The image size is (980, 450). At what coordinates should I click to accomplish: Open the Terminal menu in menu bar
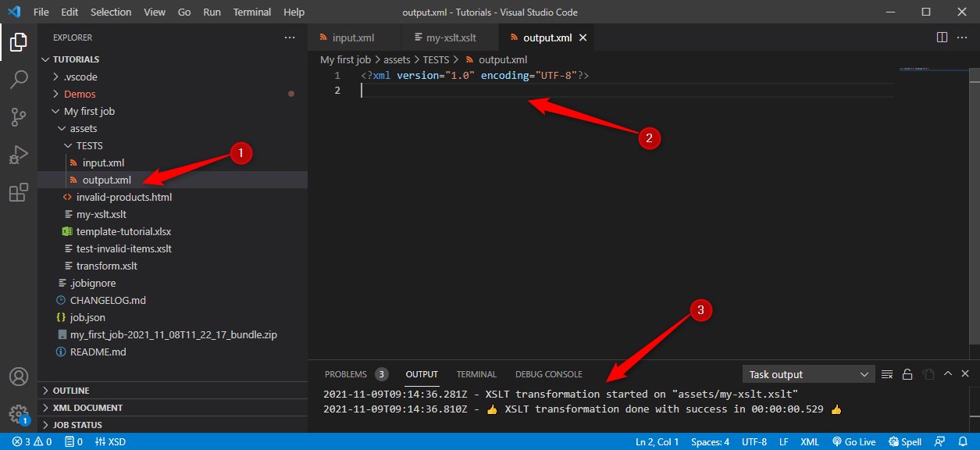pyautogui.click(x=252, y=12)
